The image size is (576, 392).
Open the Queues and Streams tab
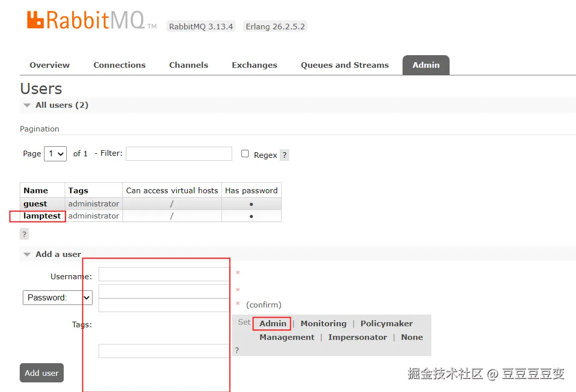(x=344, y=65)
